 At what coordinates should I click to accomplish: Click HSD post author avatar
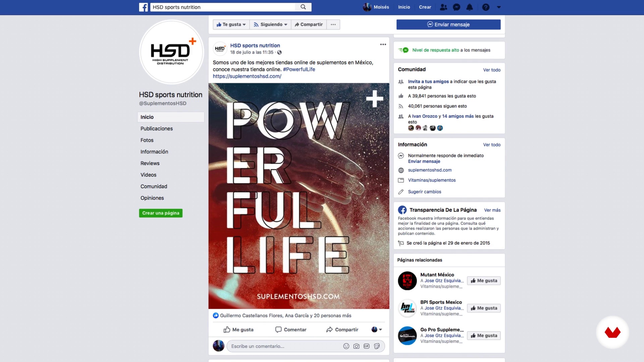(220, 49)
